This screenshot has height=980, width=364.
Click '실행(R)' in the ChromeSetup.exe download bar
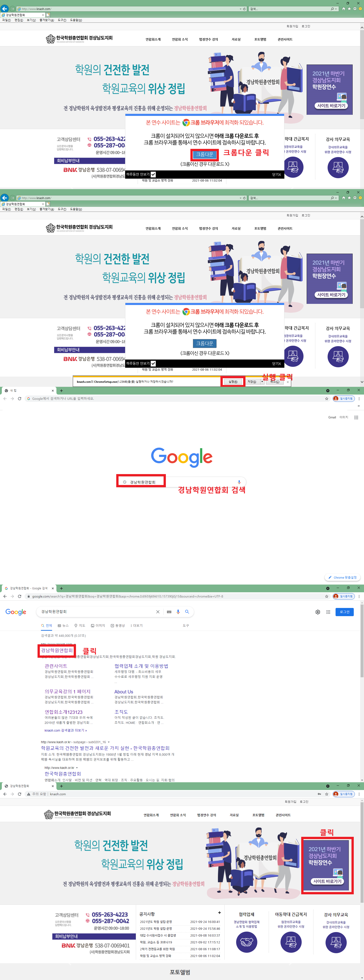pyautogui.click(x=233, y=382)
